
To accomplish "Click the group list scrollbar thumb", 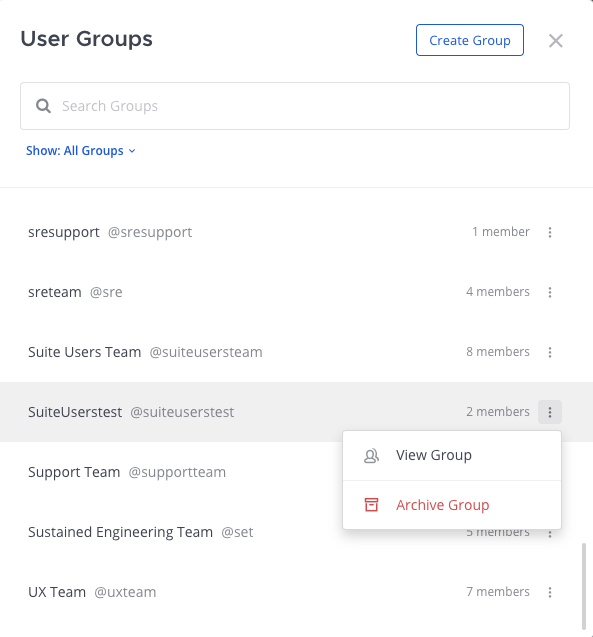I will (x=584, y=586).
